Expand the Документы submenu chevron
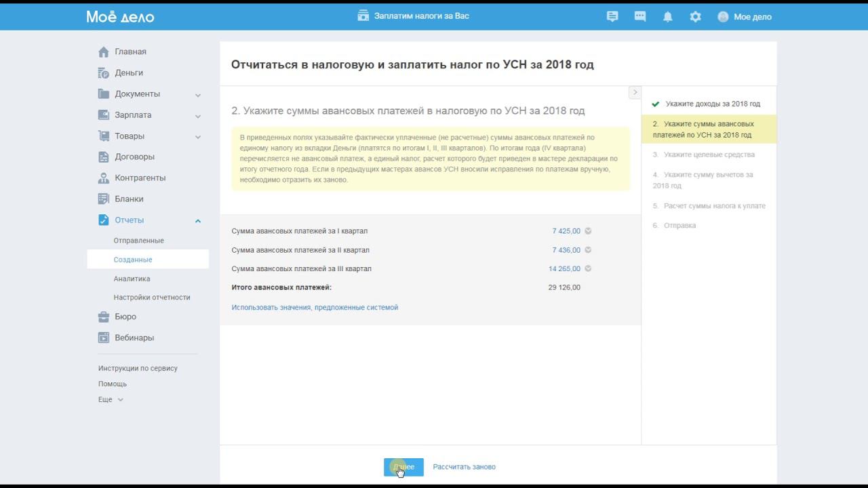The width and height of the screenshot is (868, 488). point(198,95)
